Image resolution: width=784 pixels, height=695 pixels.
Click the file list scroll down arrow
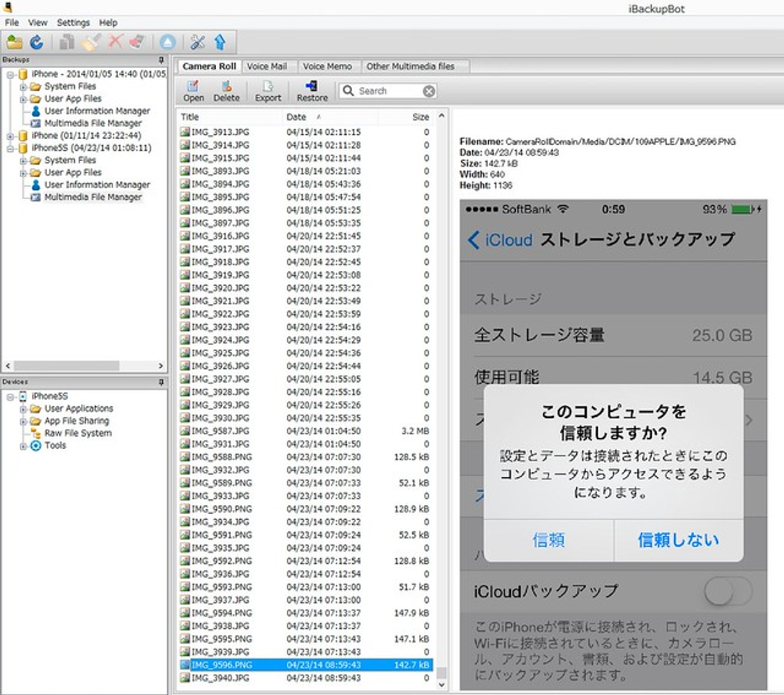pyautogui.click(x=441, y=685)
